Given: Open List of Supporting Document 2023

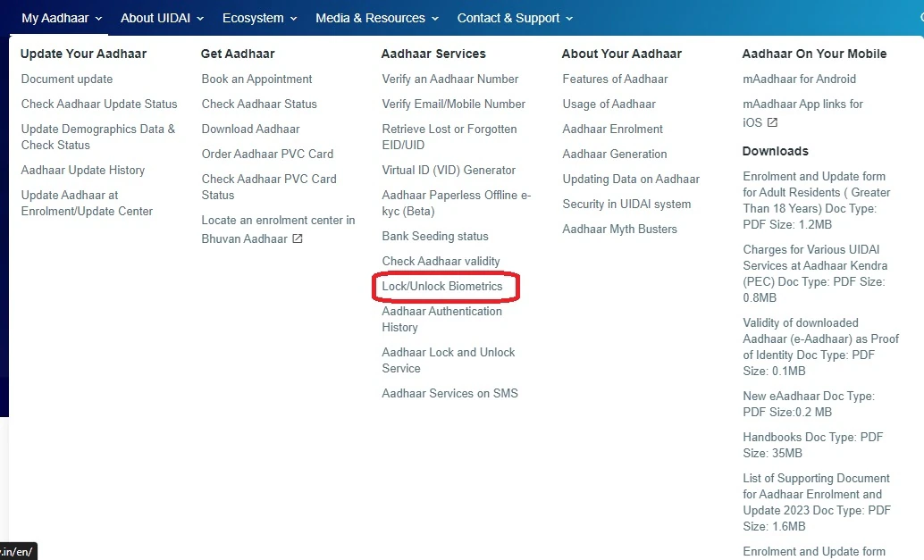Looking at the screenshot, I should pos(817,502).
